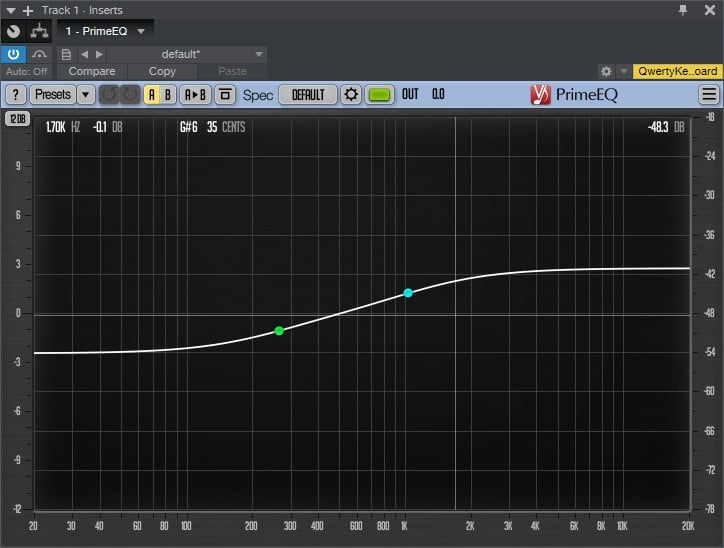Viewport: 724px width, 548px height.
Task: Click the 1K frequency axis label
Action: click(404, 526)
